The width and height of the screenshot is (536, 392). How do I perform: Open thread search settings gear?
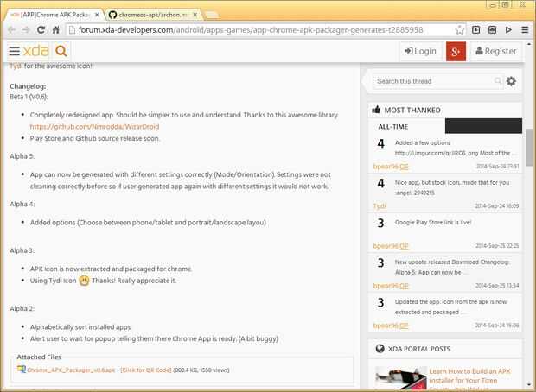coord(511,81)
